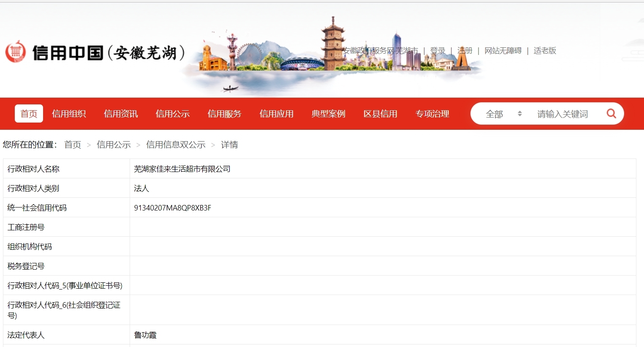This screenshot has height=347, width=644.
Task: Open the 首页 nav tab
Action: click(x=29, y=113)
